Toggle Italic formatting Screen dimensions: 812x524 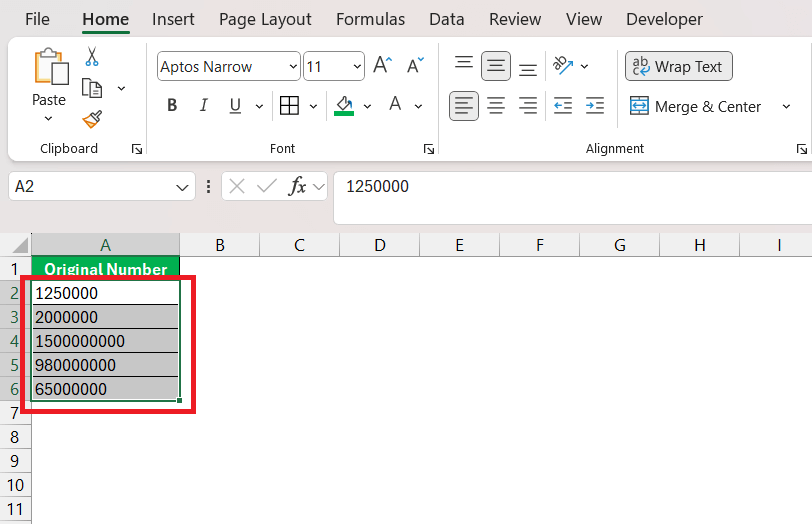point(204,106)
